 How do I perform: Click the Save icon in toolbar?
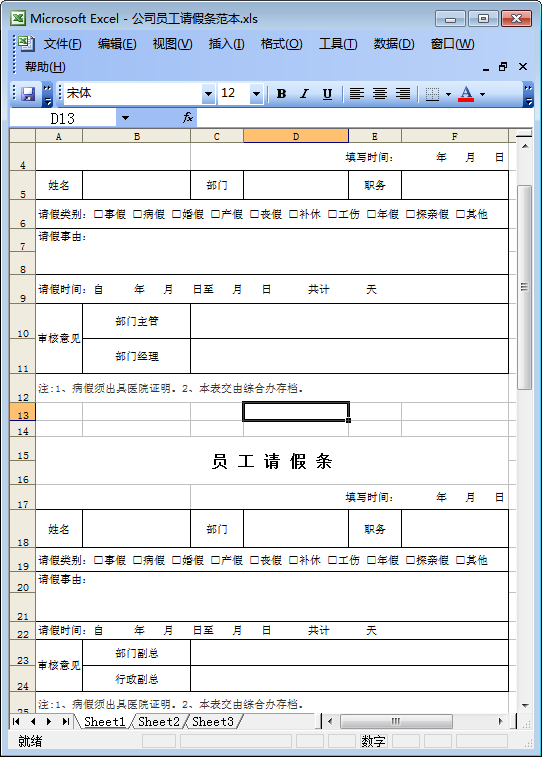28,94
